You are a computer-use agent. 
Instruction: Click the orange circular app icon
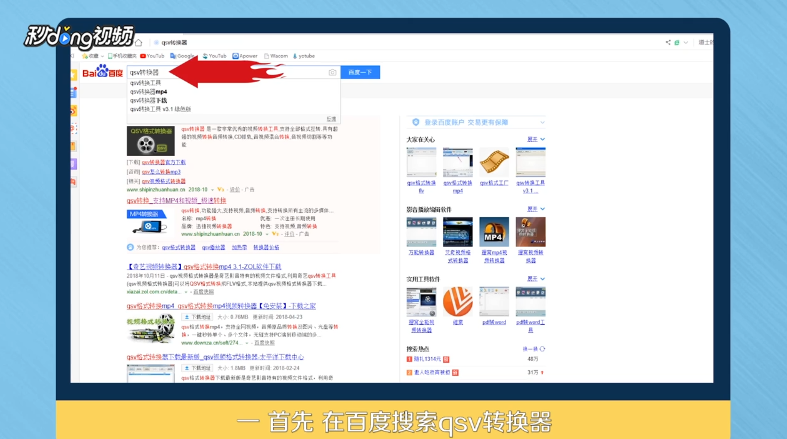click(458, 302)
